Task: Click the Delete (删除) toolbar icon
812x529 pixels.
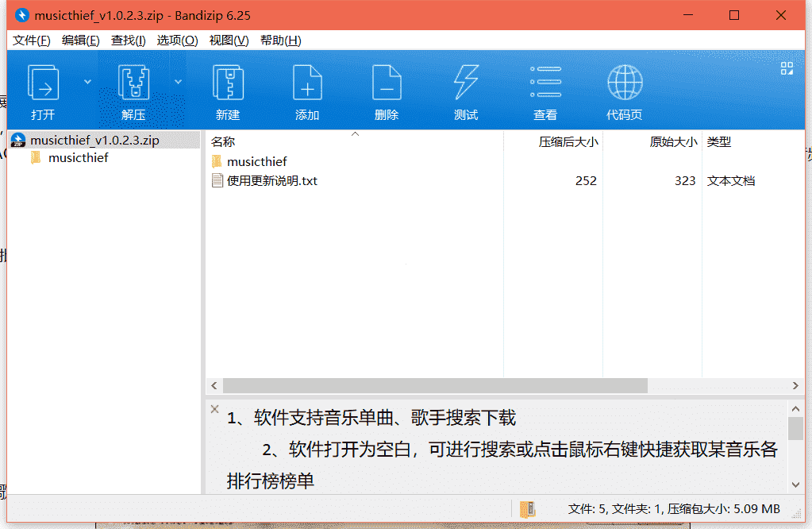Action: click(387, 83)
